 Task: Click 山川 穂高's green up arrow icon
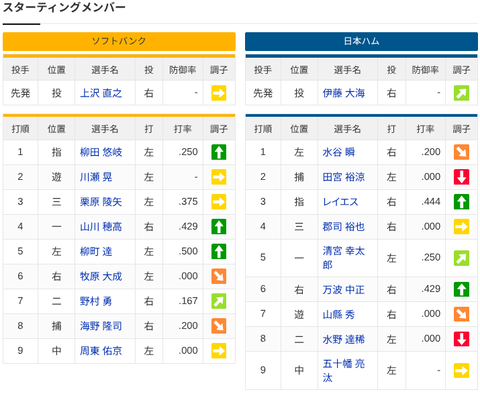(219, 227)
